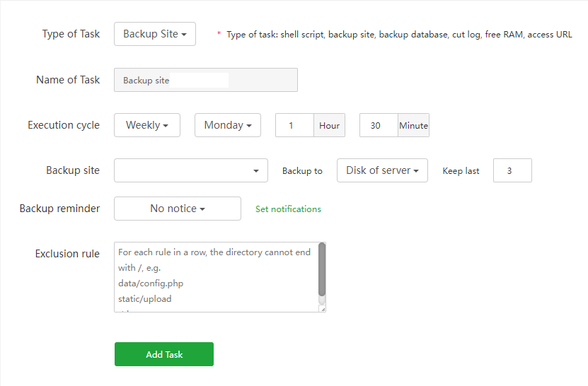
Task: Click the Hour value input field
Action: (294, 125)
